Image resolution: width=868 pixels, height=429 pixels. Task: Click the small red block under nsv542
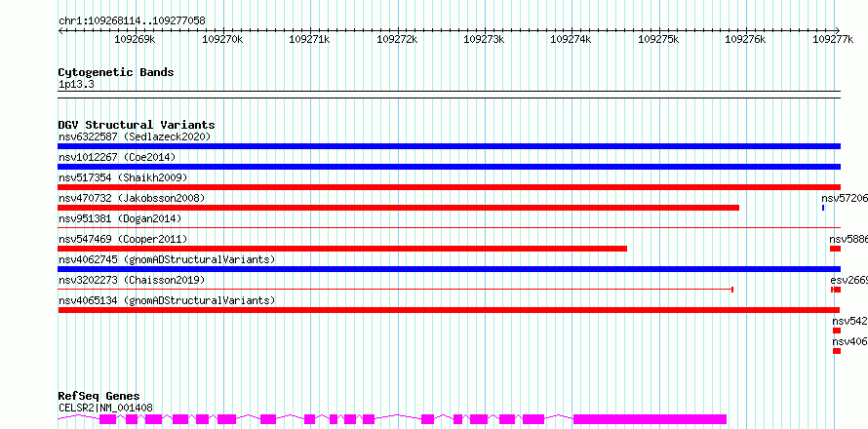pos(837,331)
